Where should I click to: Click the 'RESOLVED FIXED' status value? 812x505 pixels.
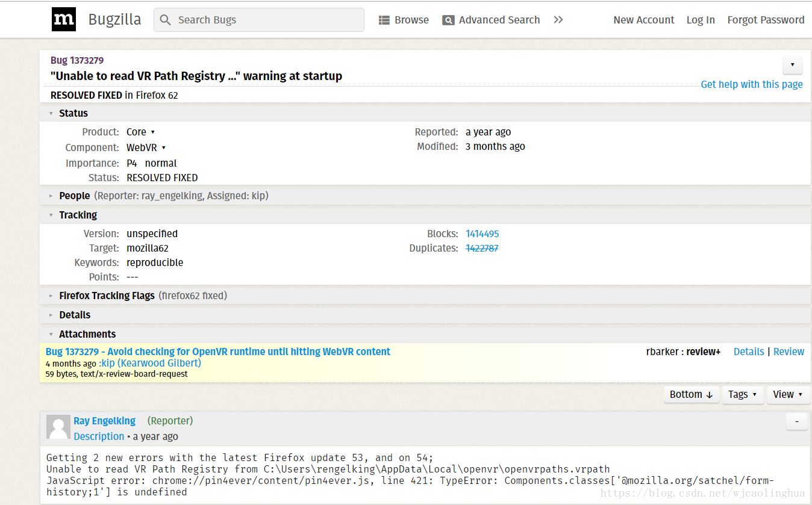tap(162, 178)
